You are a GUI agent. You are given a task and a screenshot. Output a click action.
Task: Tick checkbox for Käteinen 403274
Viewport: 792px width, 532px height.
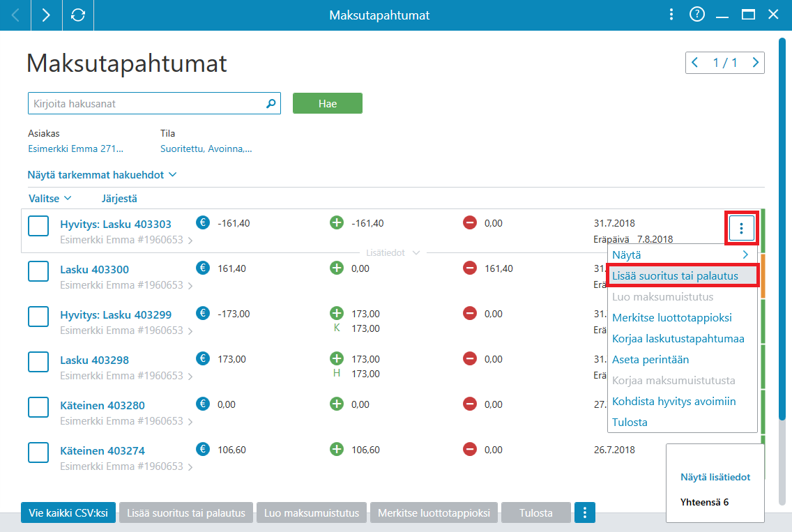(38, 453)
